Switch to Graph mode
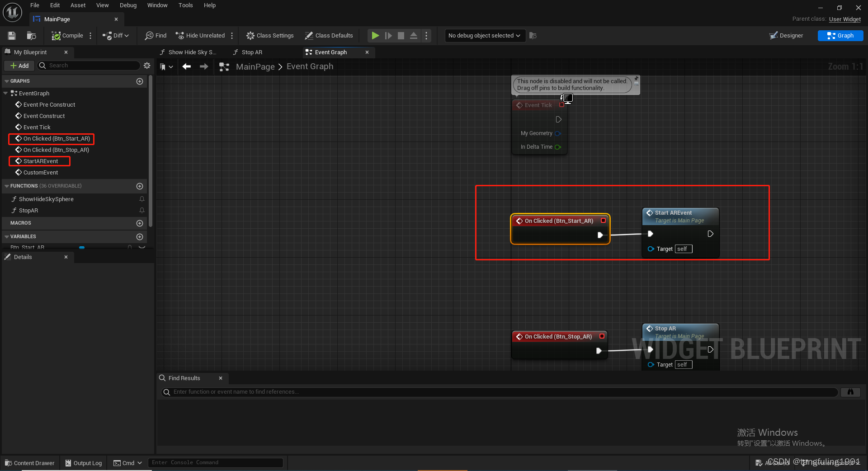This screenshot has height=471, width=868. pyautogui.click(x=840, y=36)
